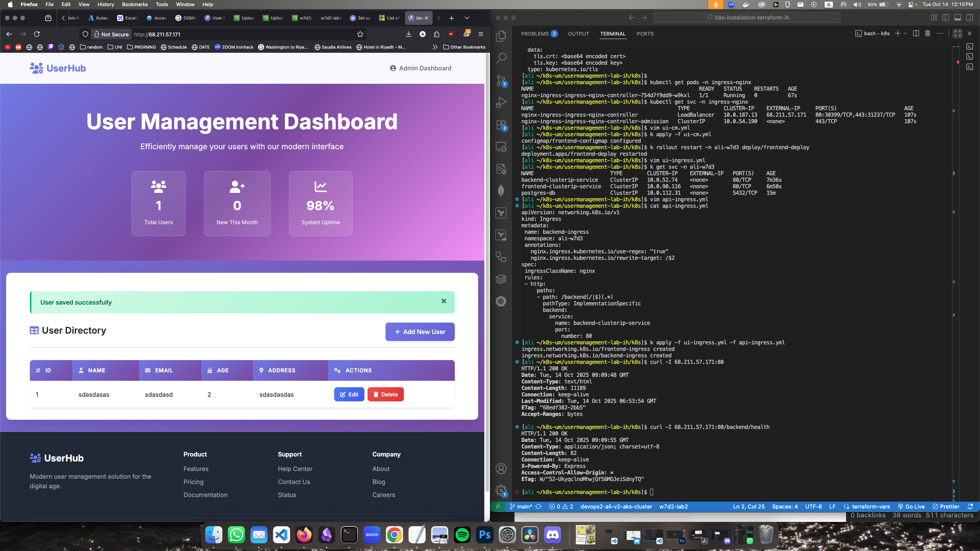Screen dimensions: 980x551
Task: Kill terminal with trash icon
Action: coord(928,34)
